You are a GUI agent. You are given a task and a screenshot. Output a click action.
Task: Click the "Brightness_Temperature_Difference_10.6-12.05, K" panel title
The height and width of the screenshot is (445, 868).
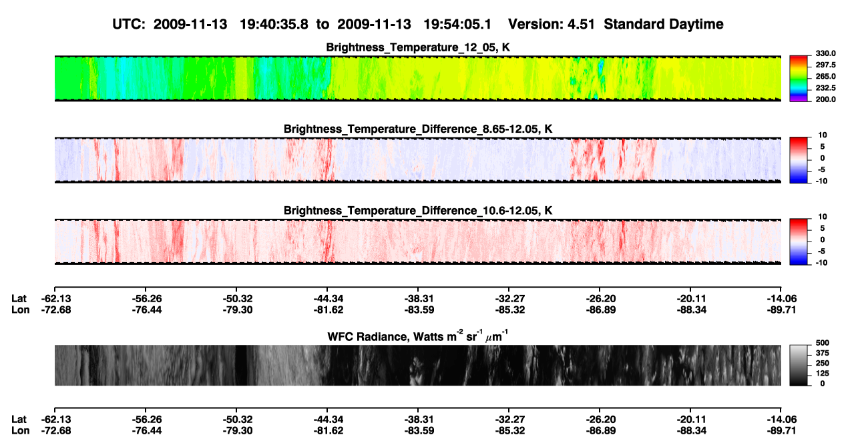[x=418, y=211]
